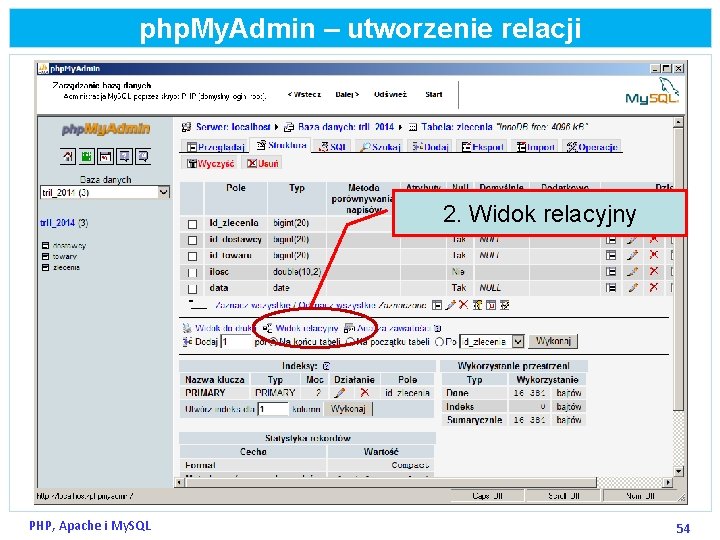The height and width of the screenshot is (540, 720).
Task: Delete the ilosc field with red X
Action: point(654,271)
